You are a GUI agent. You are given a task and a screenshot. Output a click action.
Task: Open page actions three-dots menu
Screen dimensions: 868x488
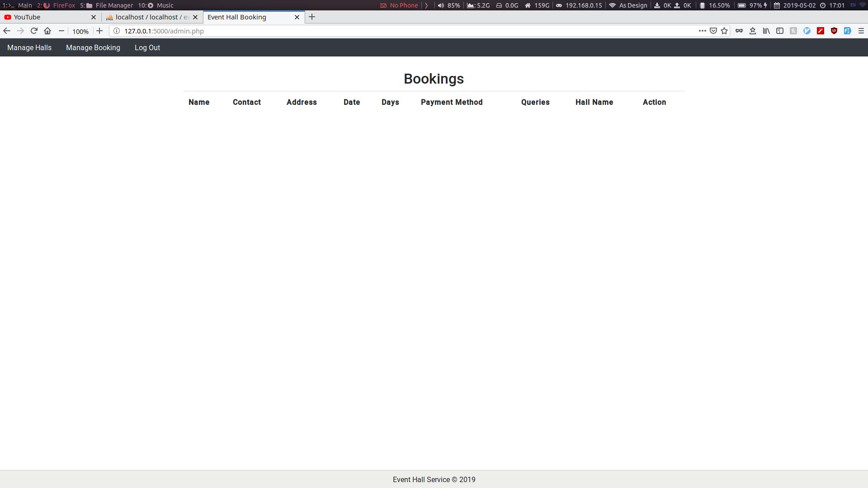pyautogui.click(x=702, y=31)
